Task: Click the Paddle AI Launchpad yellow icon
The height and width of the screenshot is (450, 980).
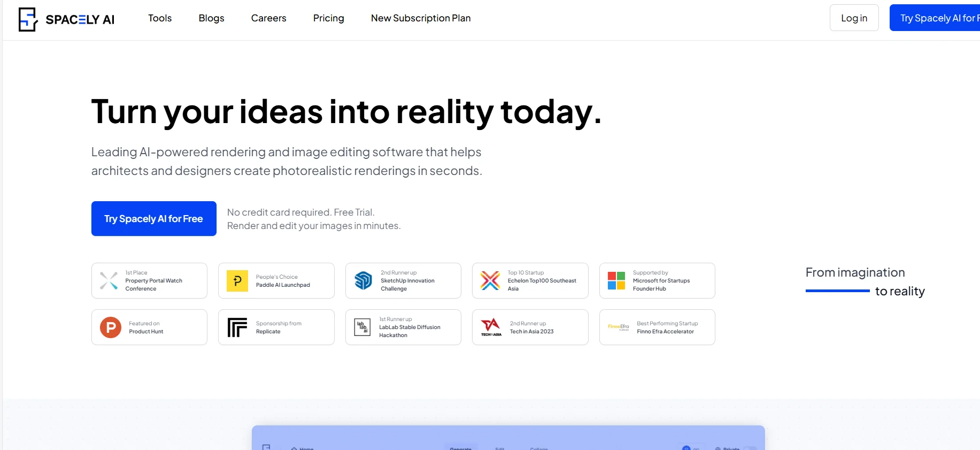Action: (x=237, y=281)
